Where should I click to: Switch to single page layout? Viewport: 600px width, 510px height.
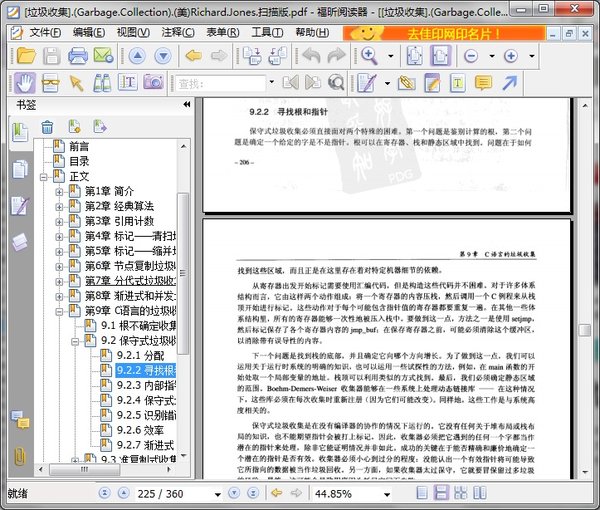(x=422, y=493)
